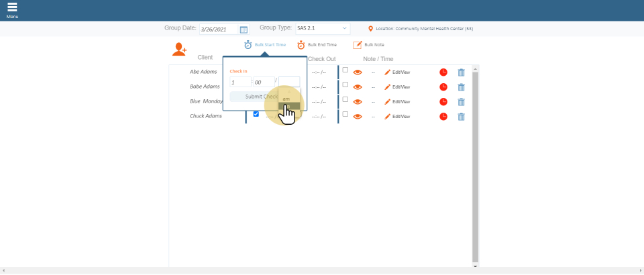Screen dimensions: 644x275
Task: Uncheck Chuck Adams check-in checkbox
Action: (x=256, y=114)
